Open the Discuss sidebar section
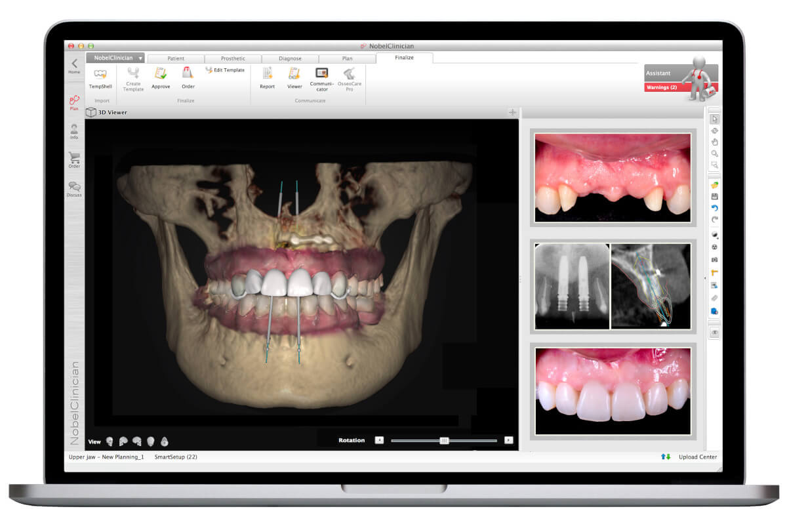Viewport: 787px width, 532px height. (74, 190)
